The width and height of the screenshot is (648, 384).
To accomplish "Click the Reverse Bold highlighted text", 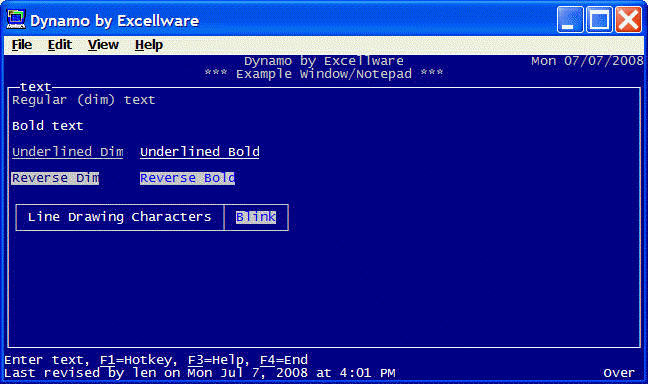I will click(x=187, y=178).
